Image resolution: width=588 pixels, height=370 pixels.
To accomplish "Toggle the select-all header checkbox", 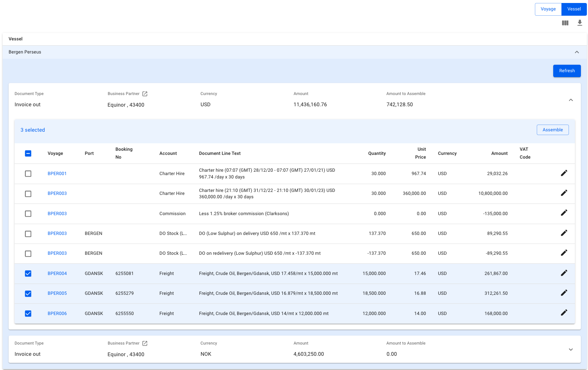I will click(x=28, y=153).
